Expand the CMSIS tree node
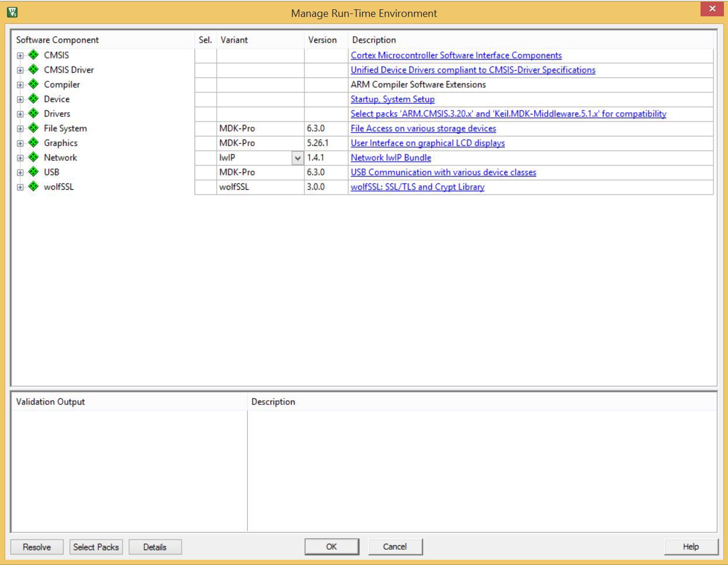Viewport: 728px width, 565px height. click(x=20, y=56)
